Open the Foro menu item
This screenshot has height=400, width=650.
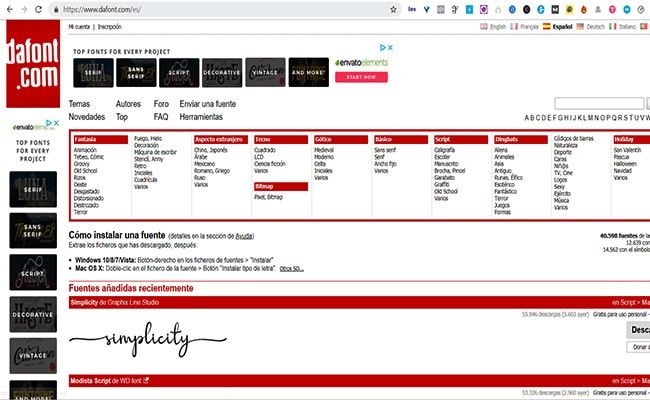pos(161,104)
